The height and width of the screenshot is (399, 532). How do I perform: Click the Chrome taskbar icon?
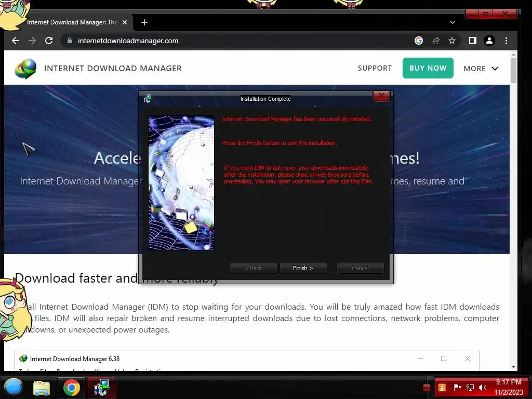[x=72, y=388]
